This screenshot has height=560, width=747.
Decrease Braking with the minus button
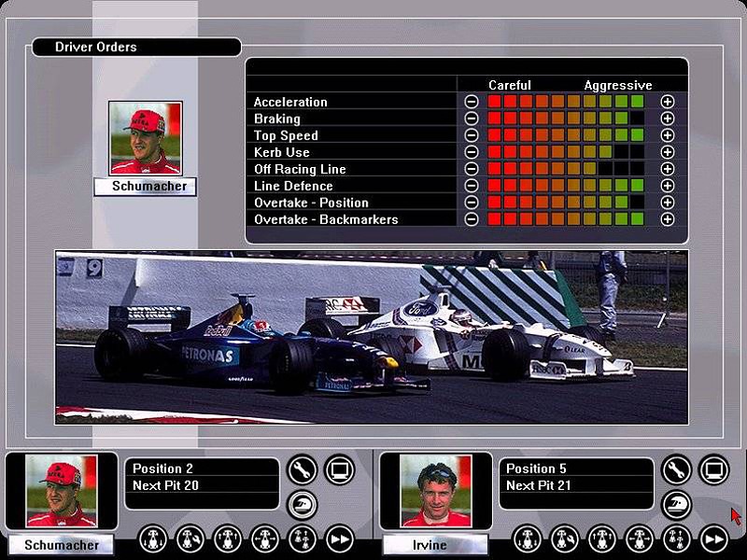coord(472,119)
